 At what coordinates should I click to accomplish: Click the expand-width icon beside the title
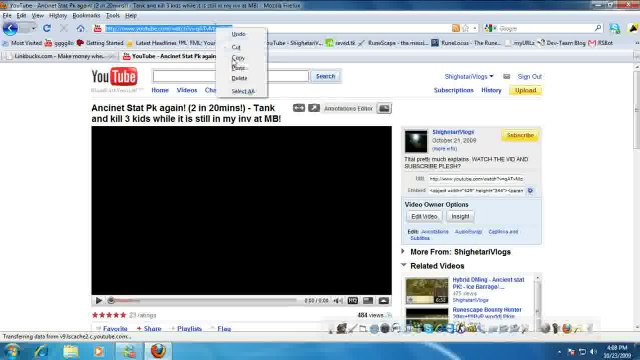[299, 108]
